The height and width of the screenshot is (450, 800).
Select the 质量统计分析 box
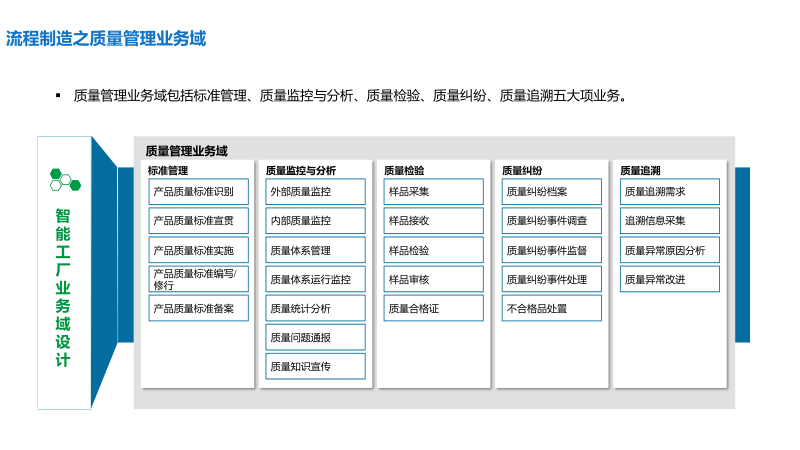tap(315, 308)
